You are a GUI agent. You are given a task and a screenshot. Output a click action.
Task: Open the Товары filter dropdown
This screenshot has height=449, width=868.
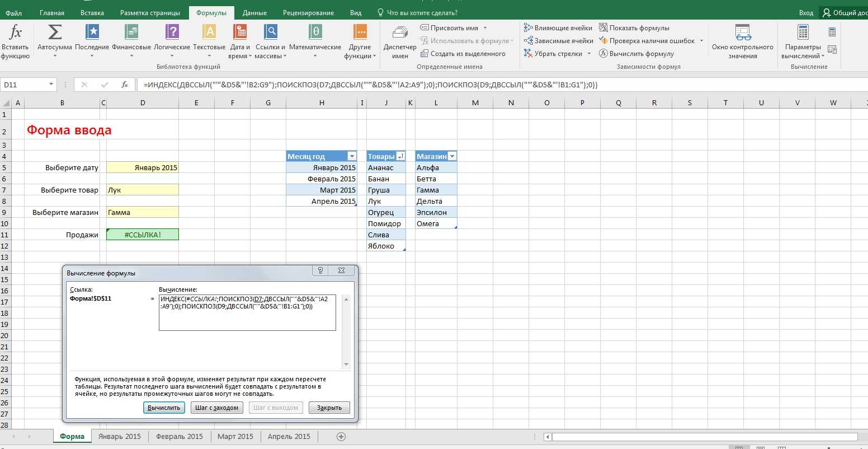(x=400, y=157)
